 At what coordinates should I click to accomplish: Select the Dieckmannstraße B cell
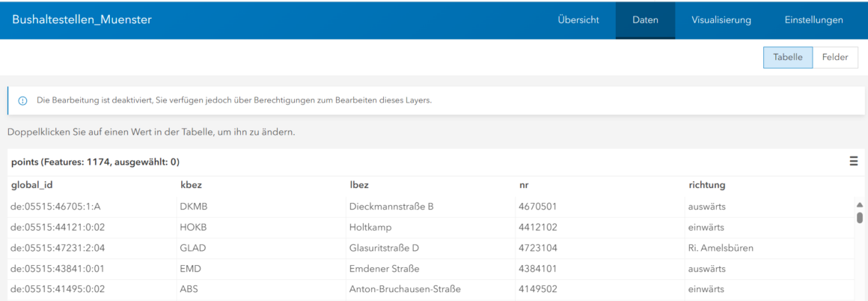point(431,207)
